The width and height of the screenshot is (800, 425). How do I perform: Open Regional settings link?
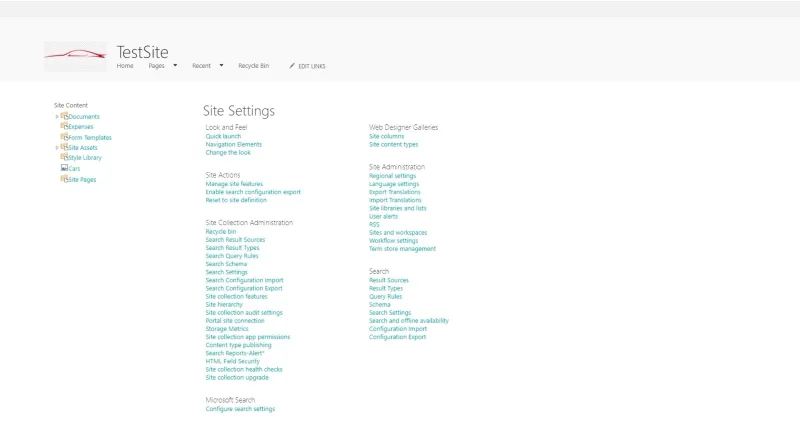tap(392, 176)
